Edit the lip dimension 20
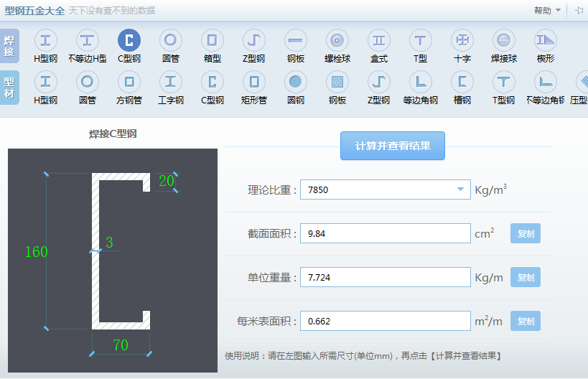This screenshot has height=379, width=588. (x=167, y=181)
